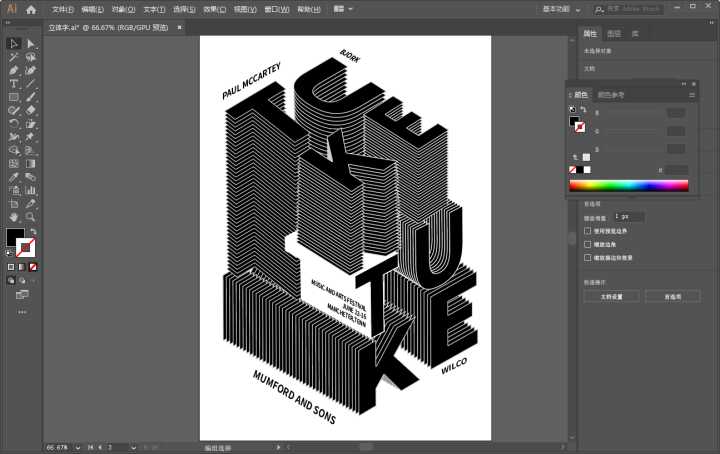The image size is (720, 454).
Task: Open the workspace switcher dropdown 基本功能
Action: coord(561,9)
